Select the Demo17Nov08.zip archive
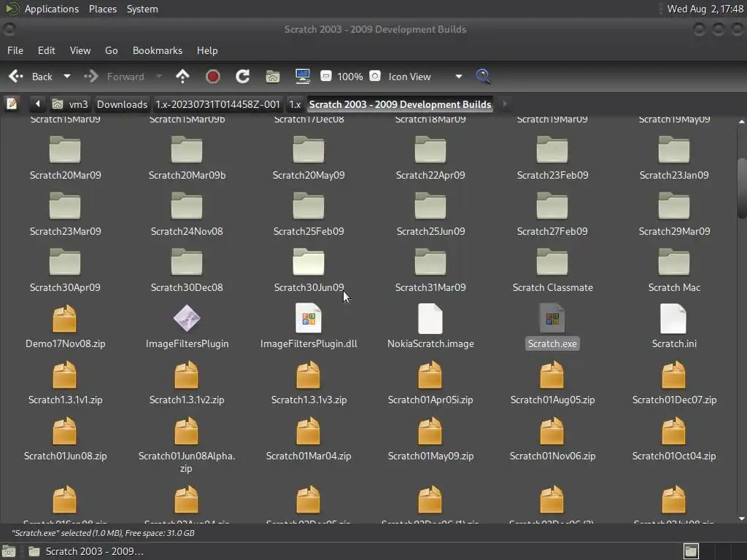This screenshot has height=560, width=747. coord(65,326)
